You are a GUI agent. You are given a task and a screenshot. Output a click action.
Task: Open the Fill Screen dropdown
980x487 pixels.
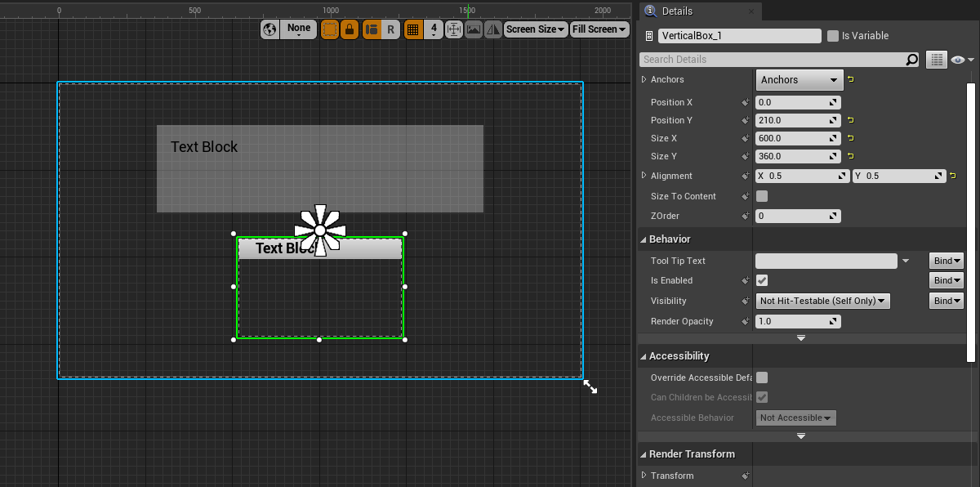pyautogui.click(x=599, y=29)
